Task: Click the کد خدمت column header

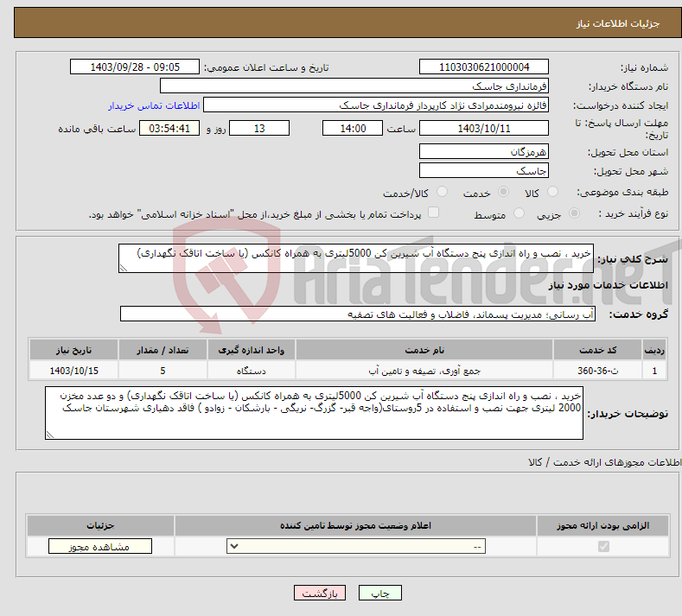Action: (x=597, y=350)
